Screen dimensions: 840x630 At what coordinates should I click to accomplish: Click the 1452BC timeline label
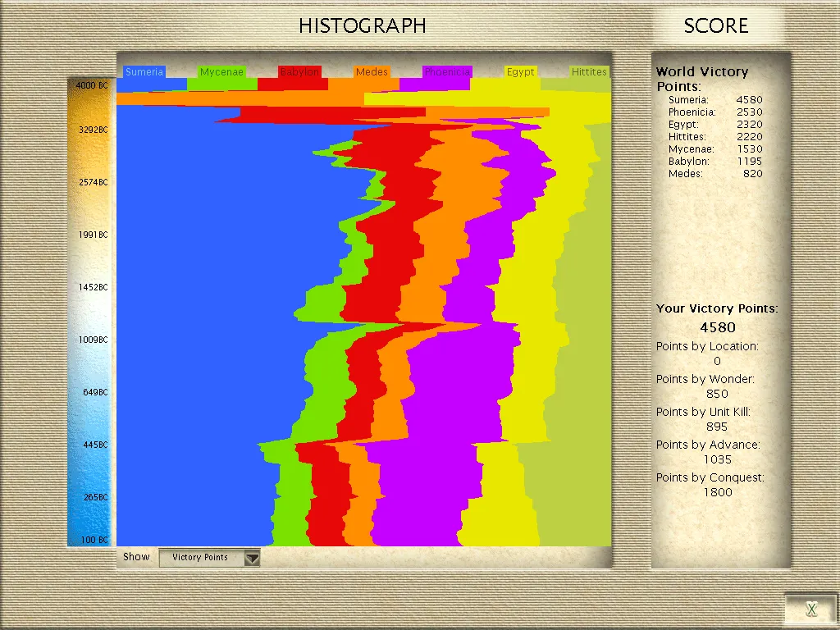(x=94, y=287)
